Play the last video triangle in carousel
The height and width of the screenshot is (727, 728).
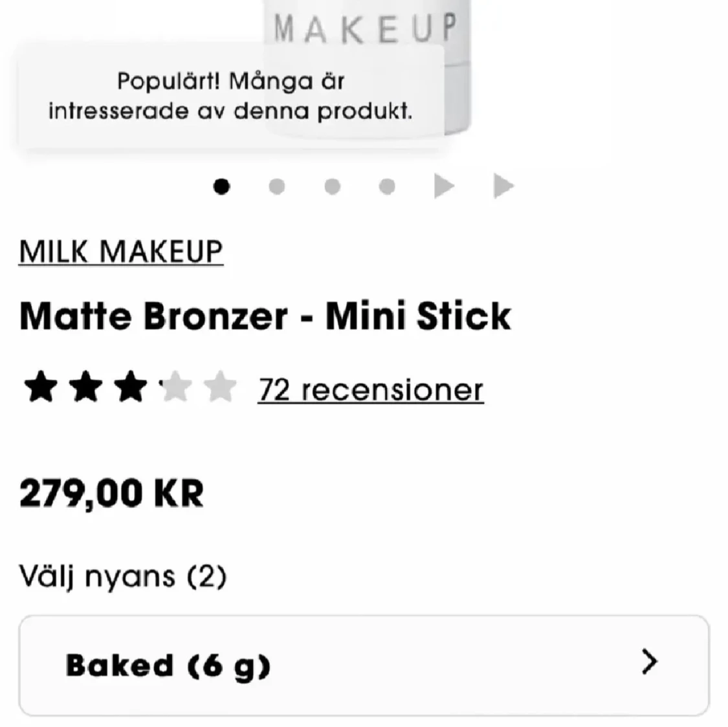click(503, 186)
